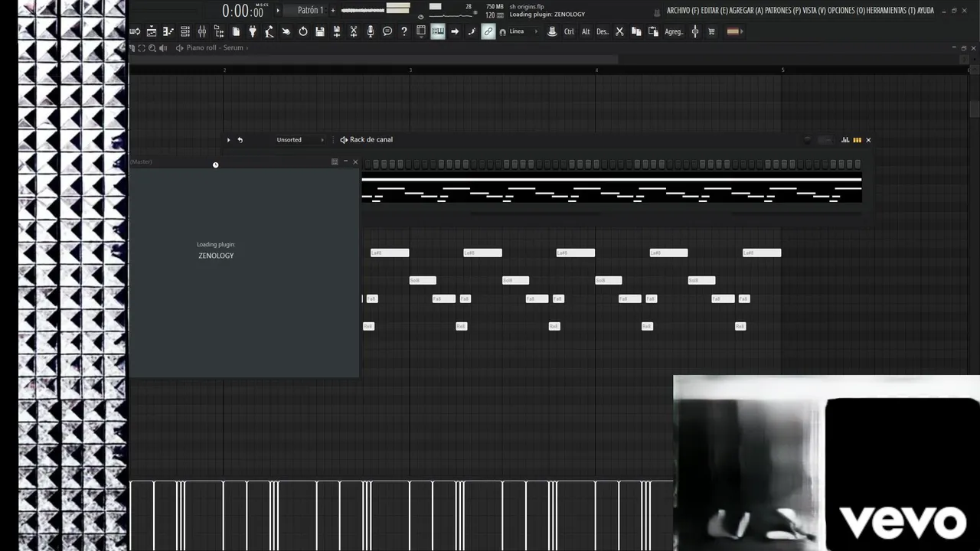Click the piano roll vertical scrollbar
980x551 pixels.
click(x=975, y=109)
